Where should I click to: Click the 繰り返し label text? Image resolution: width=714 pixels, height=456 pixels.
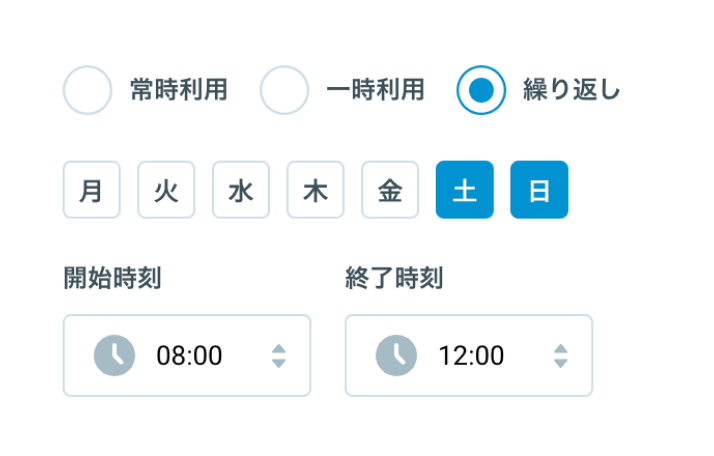coord(571,89)
